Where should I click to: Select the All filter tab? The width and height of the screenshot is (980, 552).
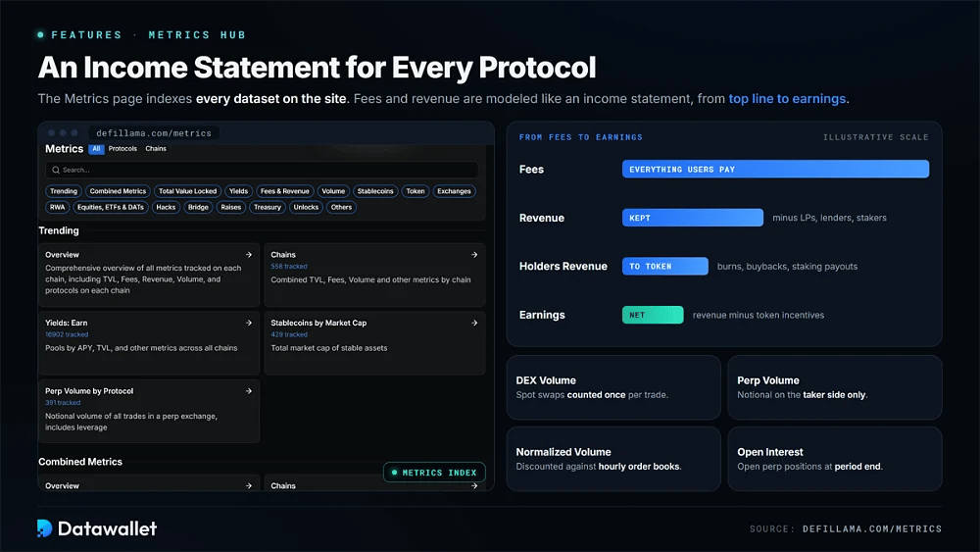[96, 149]
